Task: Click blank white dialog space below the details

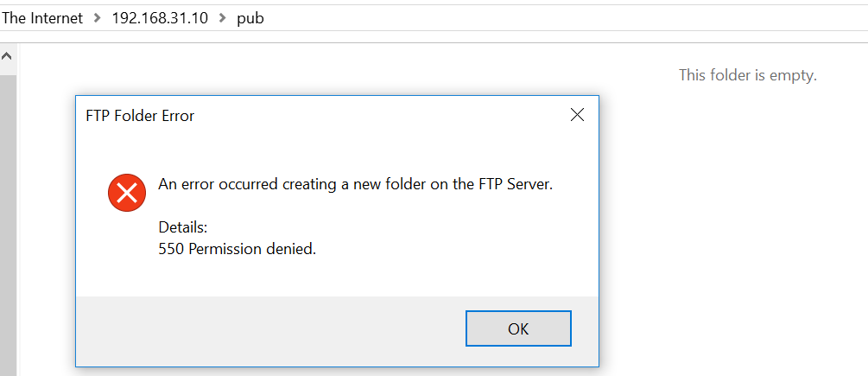Action: 337,278
